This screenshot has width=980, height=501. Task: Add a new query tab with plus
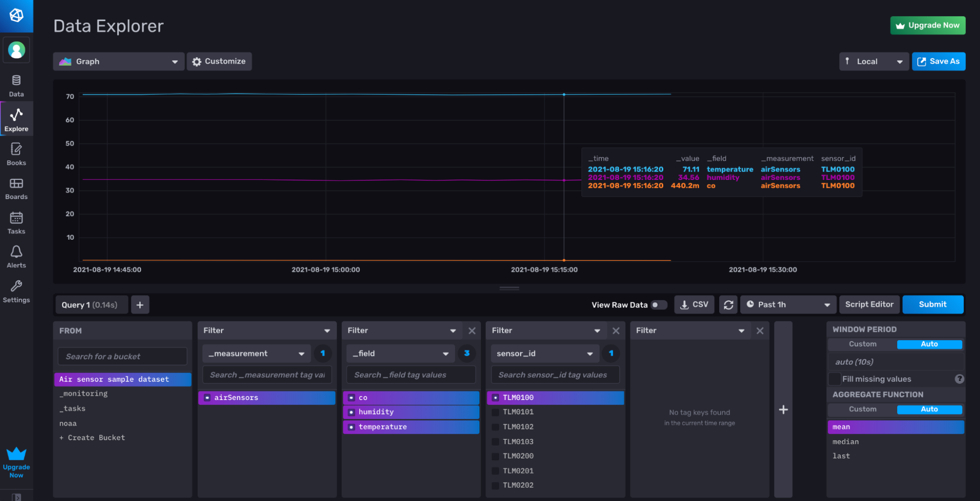pos(140,304)
